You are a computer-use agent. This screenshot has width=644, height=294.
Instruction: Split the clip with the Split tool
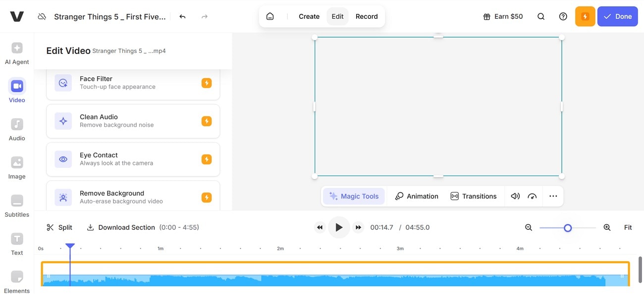[59, 227]
